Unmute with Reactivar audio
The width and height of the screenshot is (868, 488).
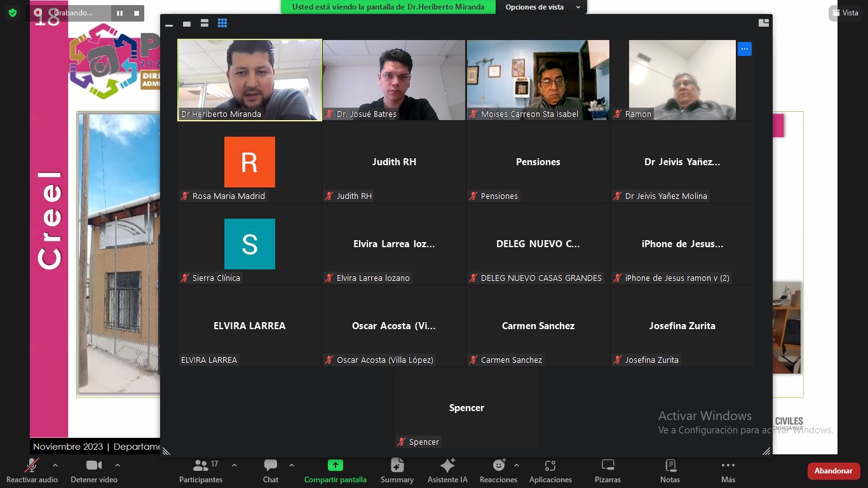coord(32,470)
